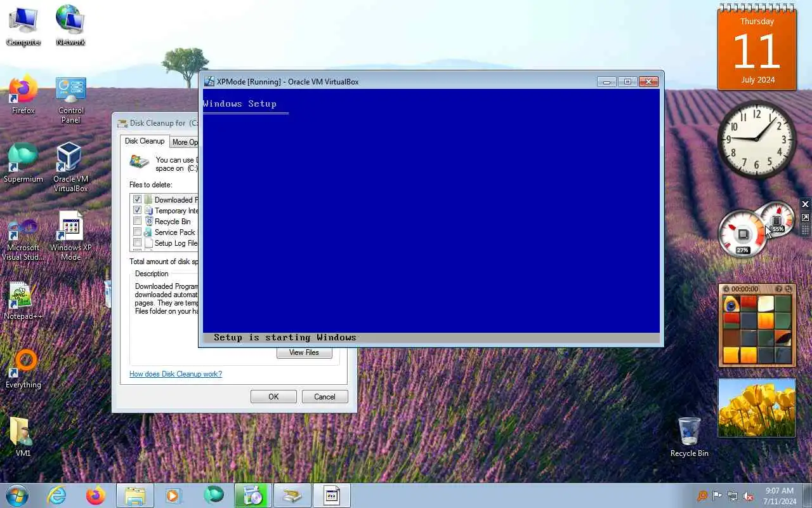This screenshot has width=812, height=508.
Task: Click OK in Disk Cleanup dialog
Action: (273, 397)
